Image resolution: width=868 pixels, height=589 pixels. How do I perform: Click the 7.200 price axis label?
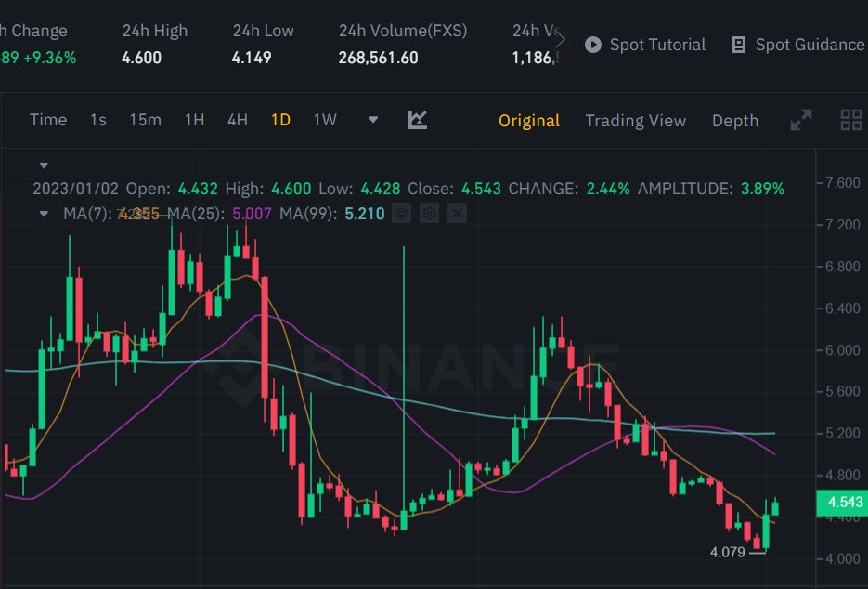point(843,225)
